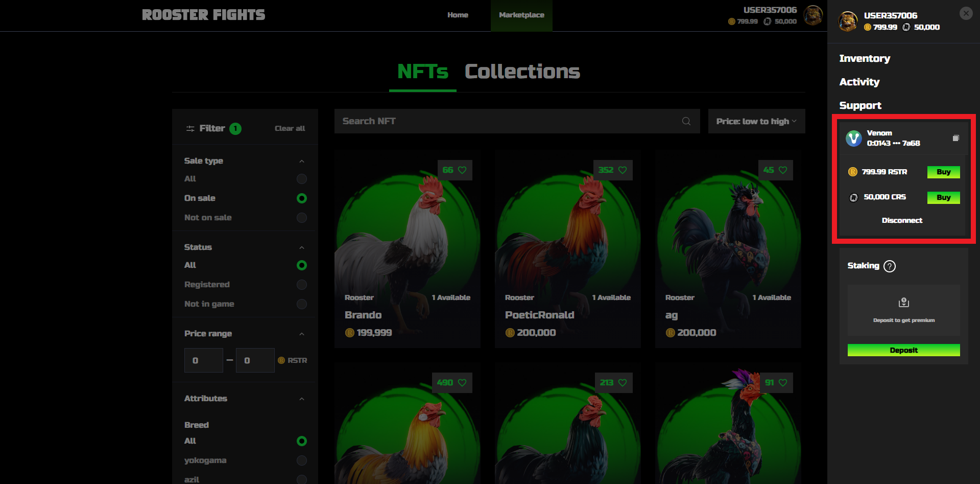Open user avatar in top header
This screenshot has width=980, height=484.
point(812,15)
